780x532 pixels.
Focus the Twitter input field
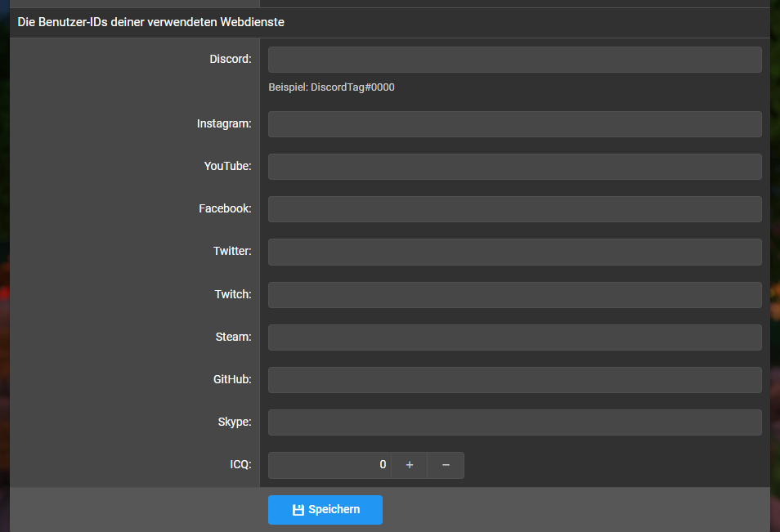coord(514,252)
